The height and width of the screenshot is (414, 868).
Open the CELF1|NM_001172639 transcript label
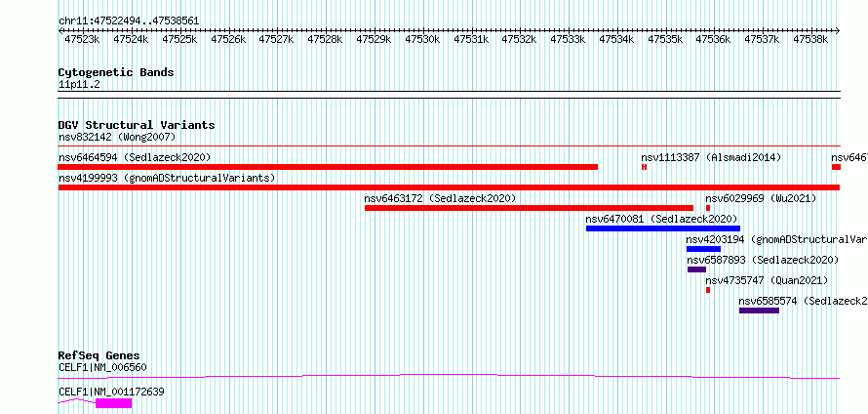click(111, 392)
